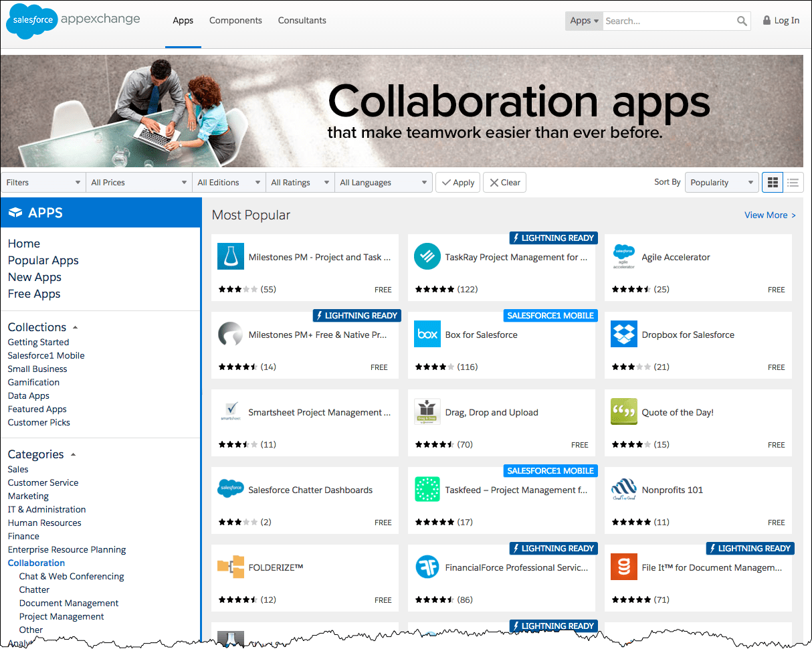This screenshot has width=812, height=649.
Task: Click in the Search input field
Action: [x=669, y=21]
